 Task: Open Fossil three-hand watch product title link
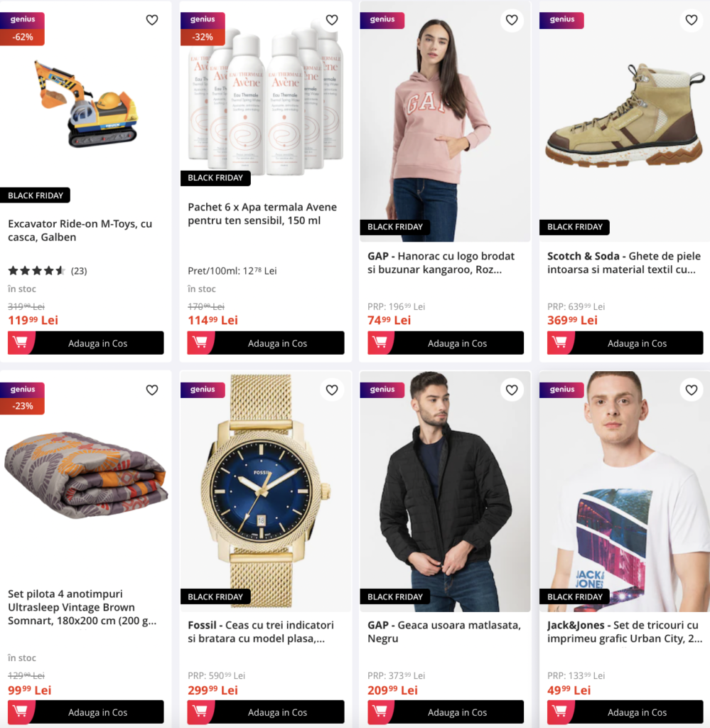[x=261, y=631]
